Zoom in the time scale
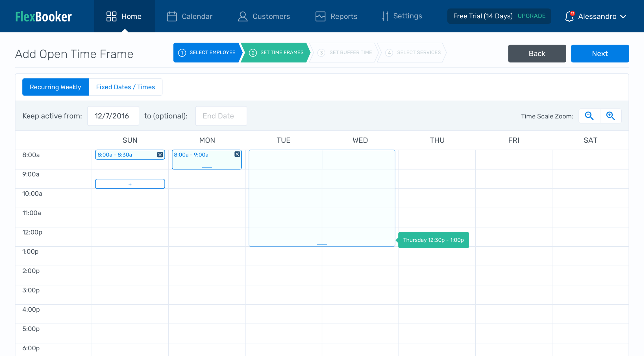 pyautogui.click(x=610, y=116)
